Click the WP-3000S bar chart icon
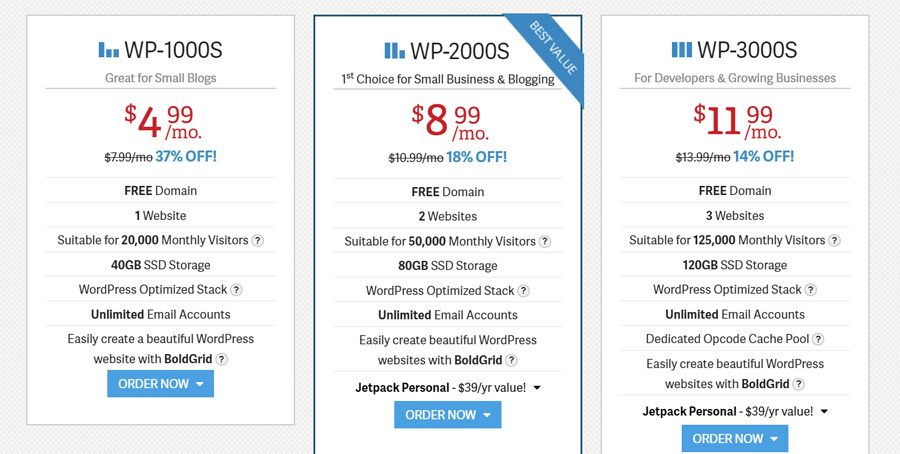Screen dimensions: 900x454 coord(681,49)
